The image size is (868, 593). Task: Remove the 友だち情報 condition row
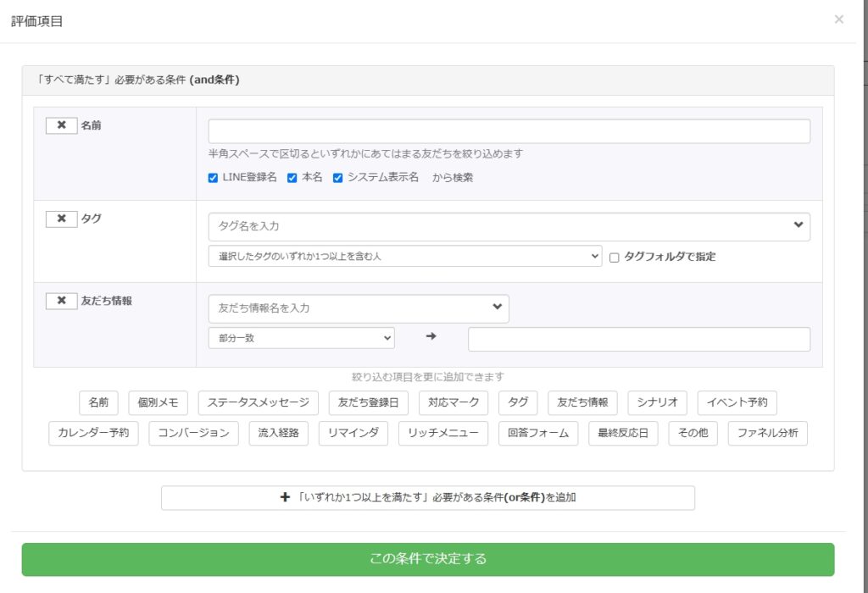tap(61, 301)
